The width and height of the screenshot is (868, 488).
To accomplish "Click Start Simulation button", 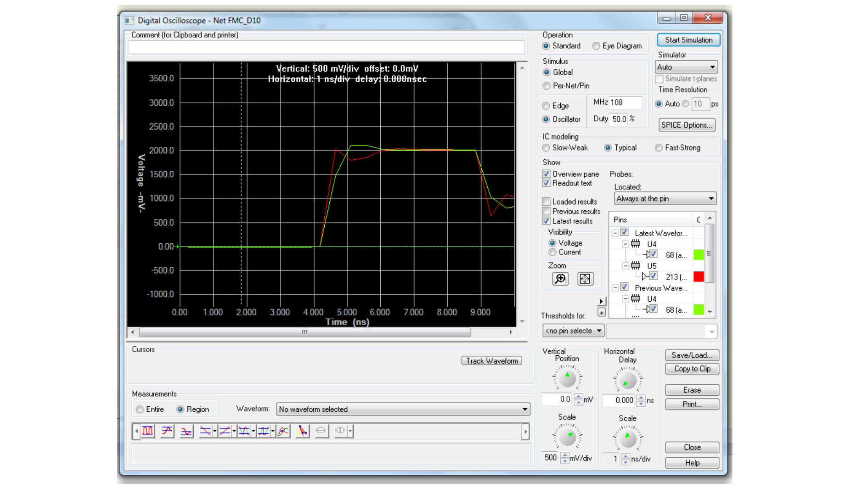I will pos(688,40).
